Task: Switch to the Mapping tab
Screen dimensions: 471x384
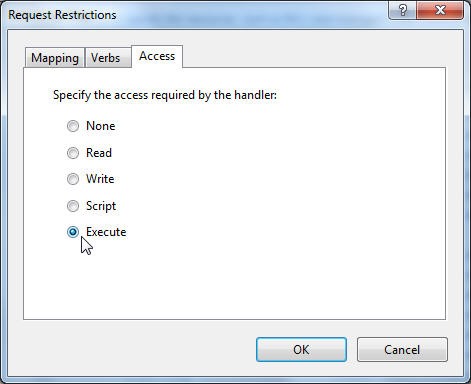Action: [x=55, y=58]
